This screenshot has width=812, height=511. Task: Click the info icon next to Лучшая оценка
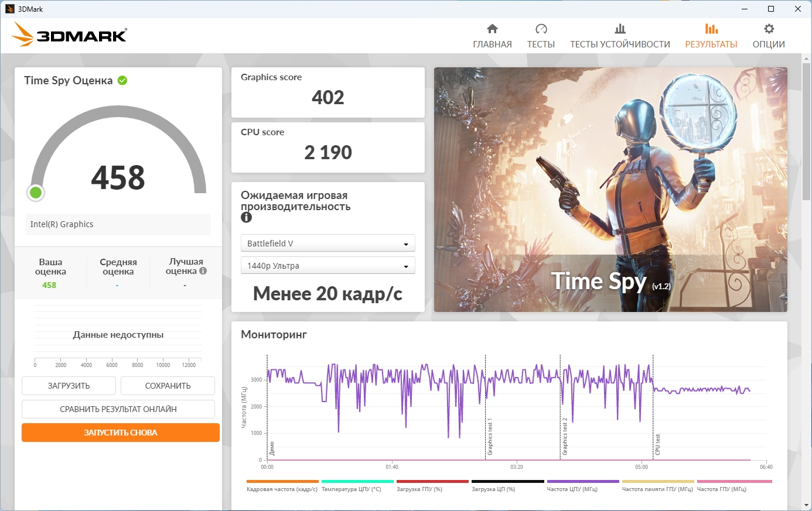click(x=203, y=271)
